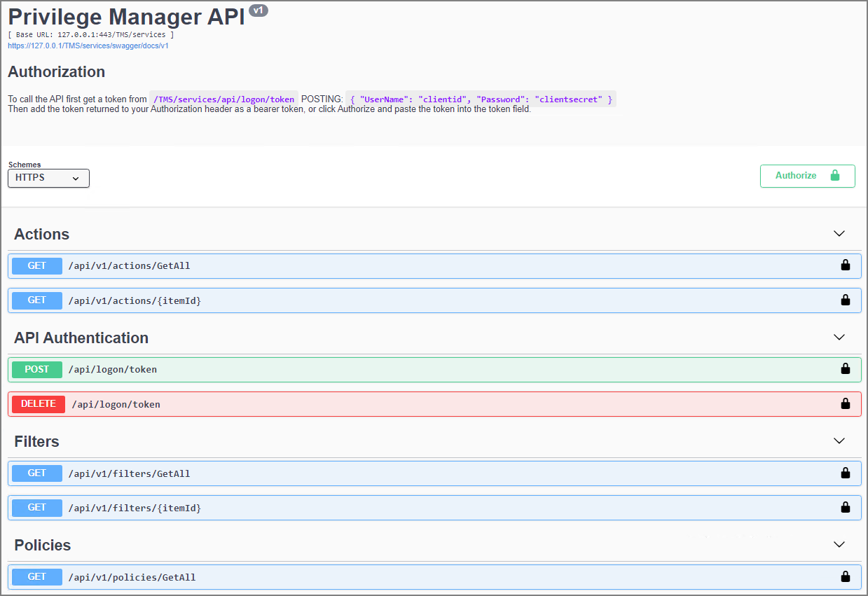The width and height of the screenshot is (868, 596).
Task: Collapse the Filters section via its chevron
Action: pyautogui.click(x=839, y=441)
